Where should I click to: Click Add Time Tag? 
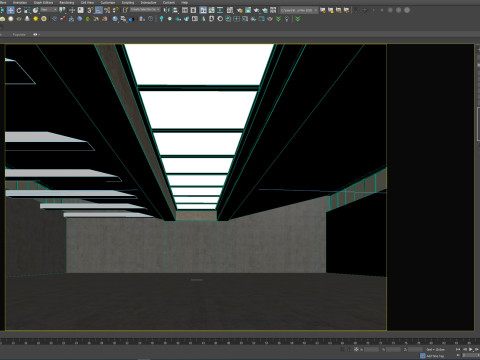point(435,356)
